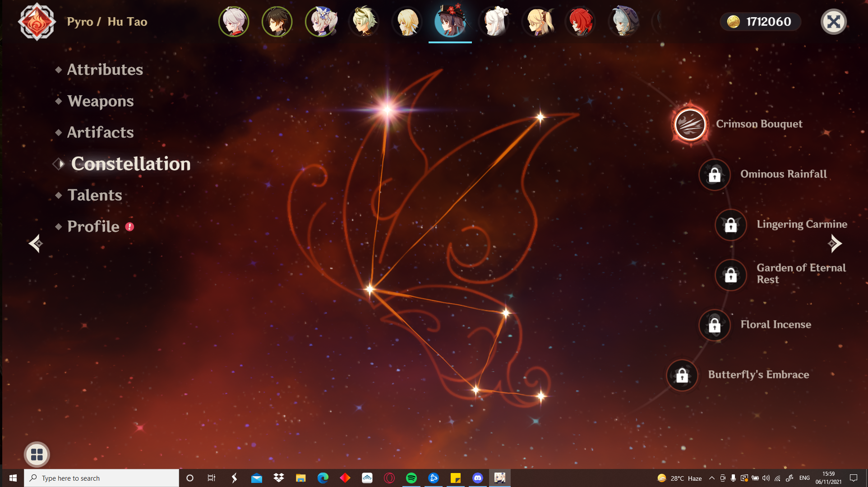Open the 28°C Haze weather widget
The image size is (868, 487).
679,478
